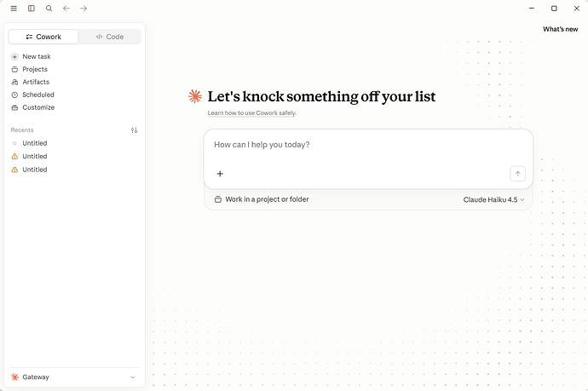Image resolution: width=588 pixels, height=391 pixels.
Task: Expand the Claude Haiku 4.5 model dropdown
Action: tap(493, 200)
